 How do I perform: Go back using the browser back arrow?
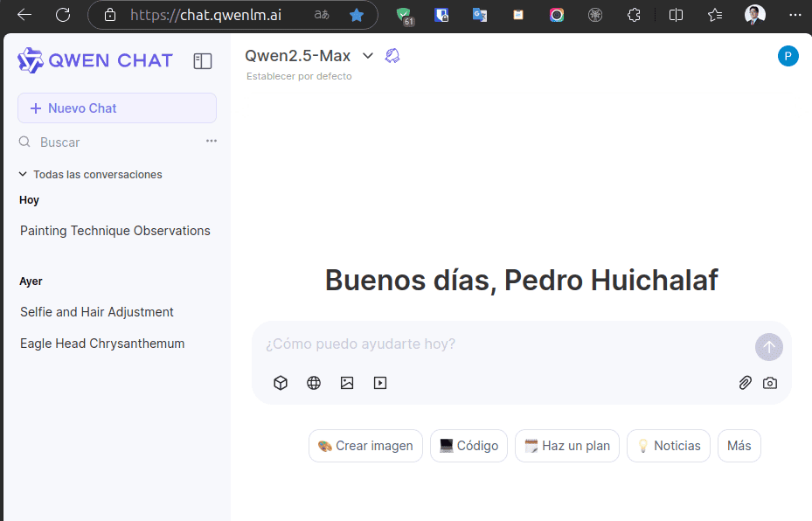tap(24, 15)
